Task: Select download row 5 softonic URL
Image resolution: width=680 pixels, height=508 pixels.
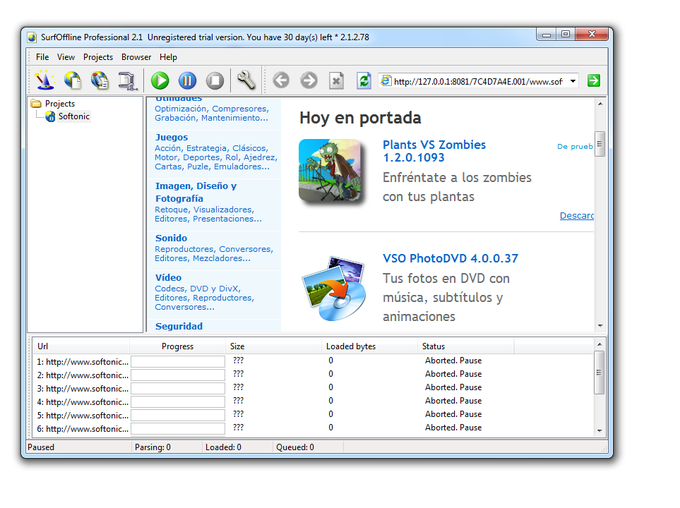Action: point(82,415)
